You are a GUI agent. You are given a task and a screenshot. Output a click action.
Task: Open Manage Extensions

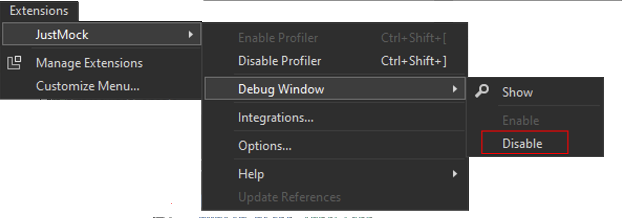pyautogui.click(x=89, y=63)
